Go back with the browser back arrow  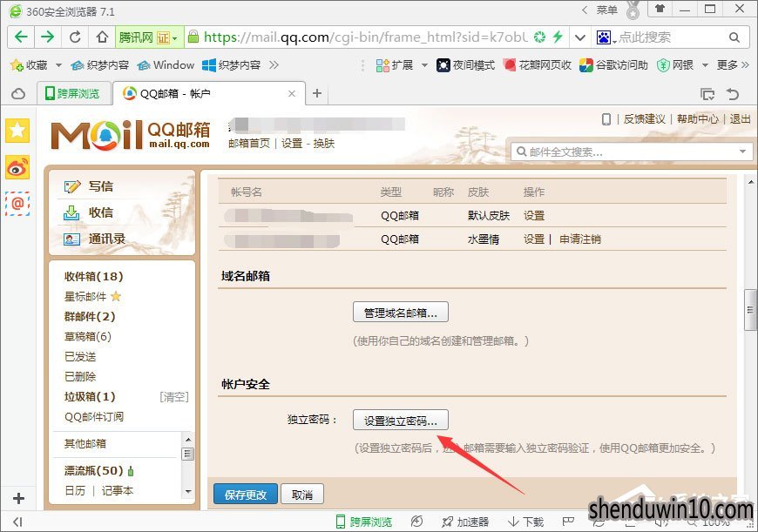pyautogui.click(x=21, y=37)
